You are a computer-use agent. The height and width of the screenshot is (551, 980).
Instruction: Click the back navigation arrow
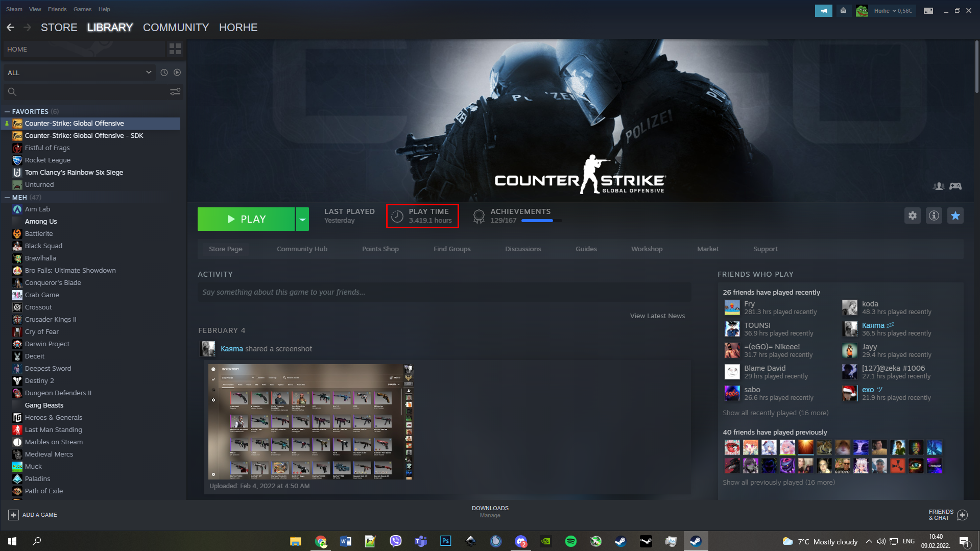pyautogui.click(x=10, y=28)
